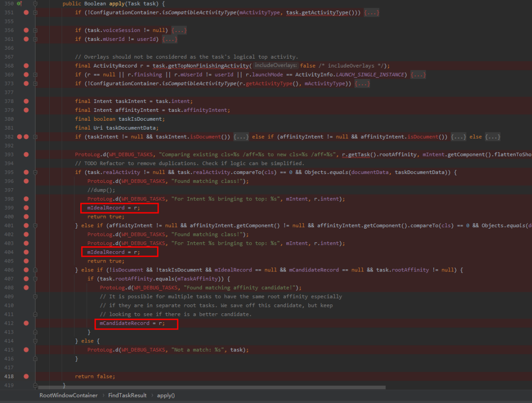The image size is (532, 403).
Task: Click the "//dump();" comment on line 397
Action: coord(101,190)
